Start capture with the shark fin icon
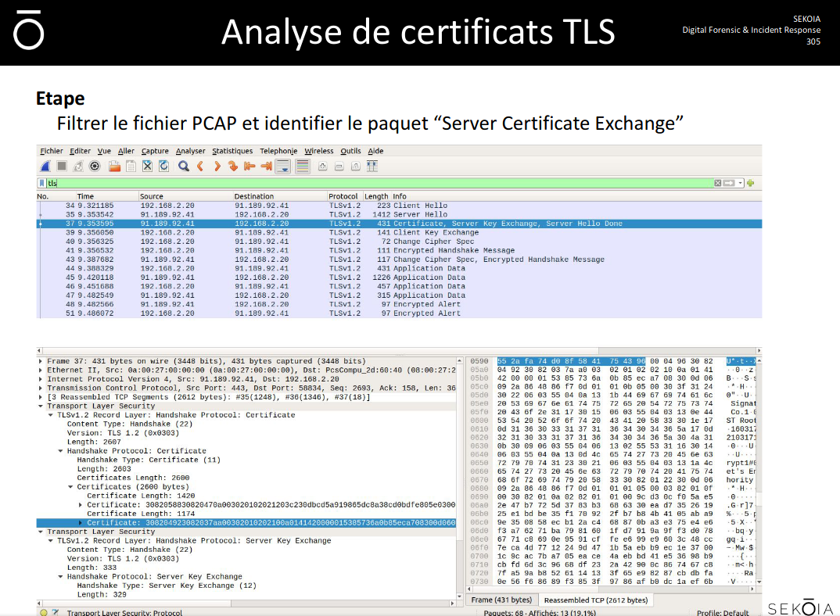840x616 pixels. 45,166
